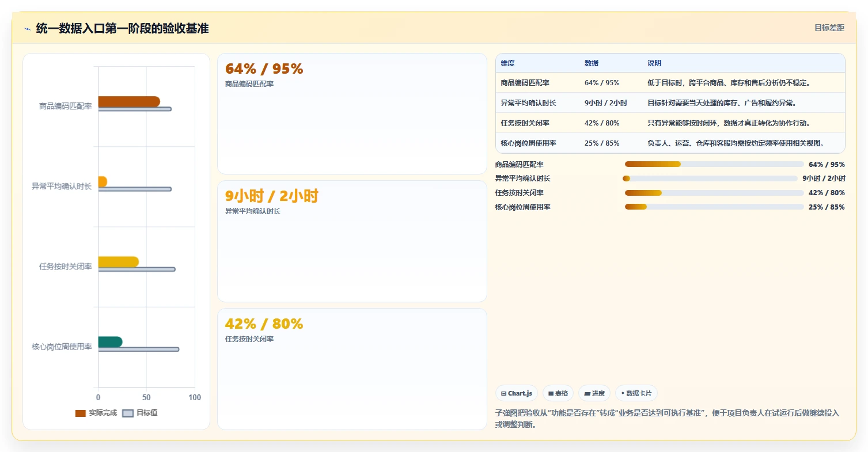Click the 核心岗位周使用率 label in the progress list
Screen dimensions: 868x452
pos(523,207)
